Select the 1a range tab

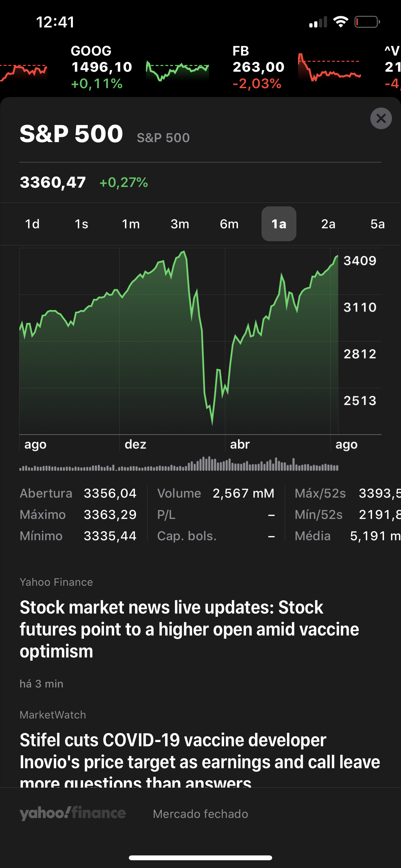coord(279,224)
